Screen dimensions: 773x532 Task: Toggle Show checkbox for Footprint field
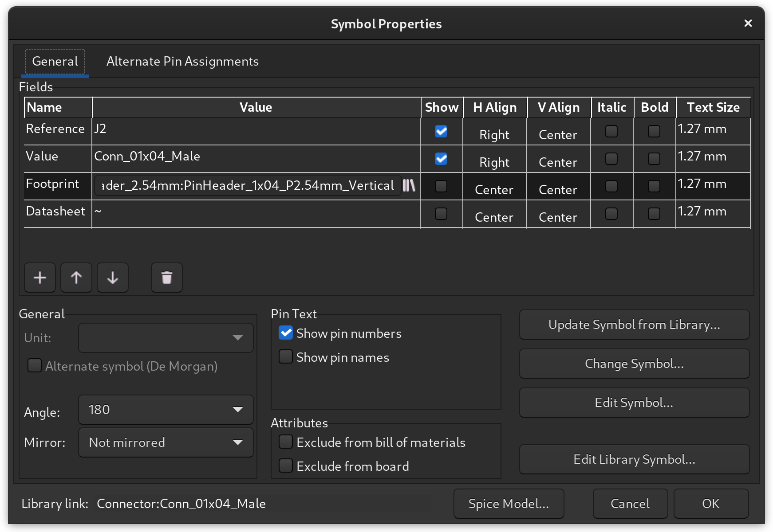pyautogui.click(x=441, y=186)
